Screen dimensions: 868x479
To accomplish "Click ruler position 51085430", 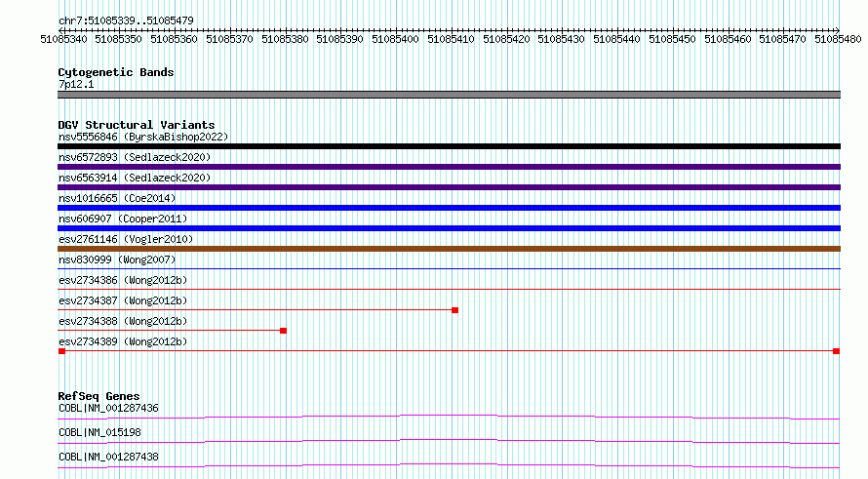I will point(562,39).
